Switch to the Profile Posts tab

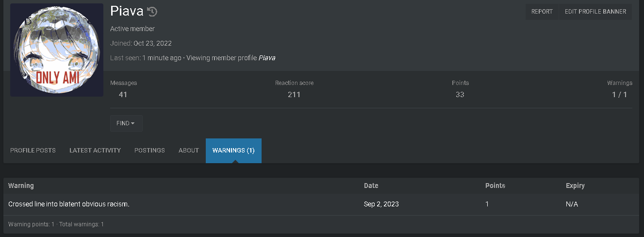33,151
